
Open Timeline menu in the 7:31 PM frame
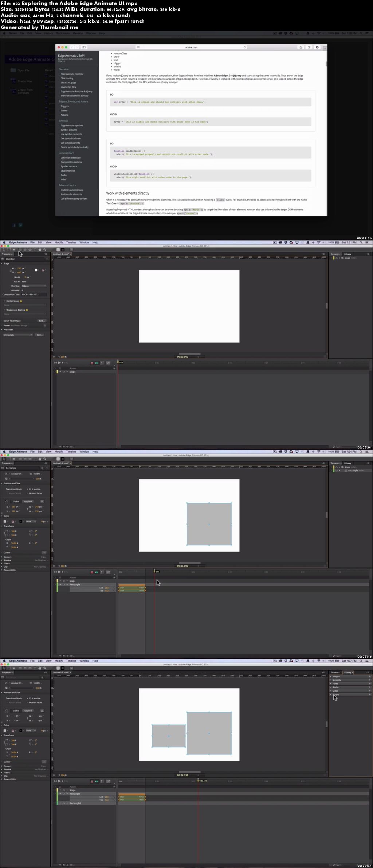point(71,242)
